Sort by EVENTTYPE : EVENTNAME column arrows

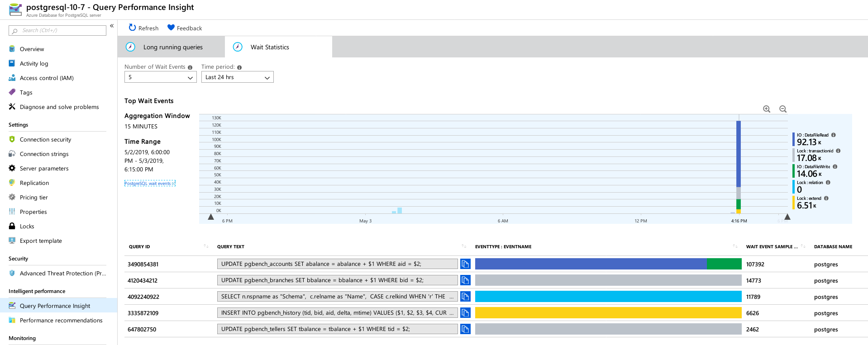coord(735,246)
